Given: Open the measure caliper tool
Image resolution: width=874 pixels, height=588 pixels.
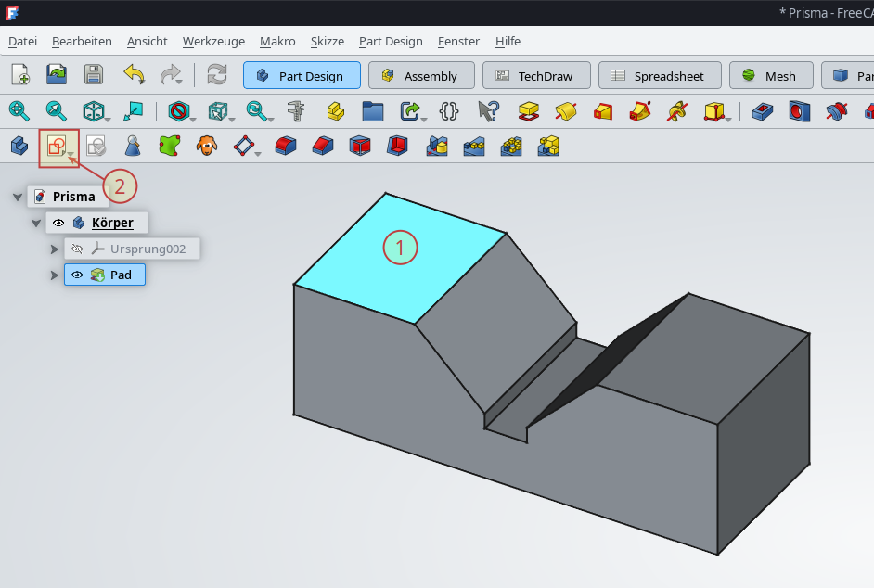Looking at the screenshot, I should [297, 111].
